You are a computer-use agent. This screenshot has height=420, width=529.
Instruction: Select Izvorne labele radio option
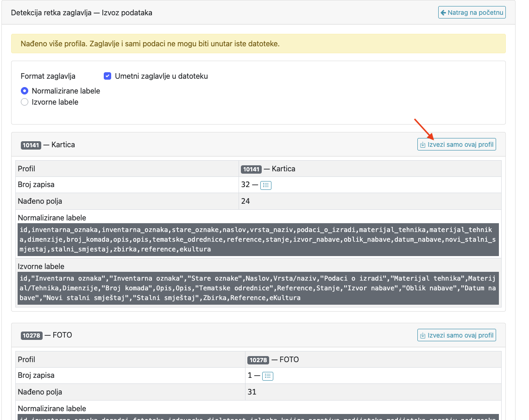(24, 102)
